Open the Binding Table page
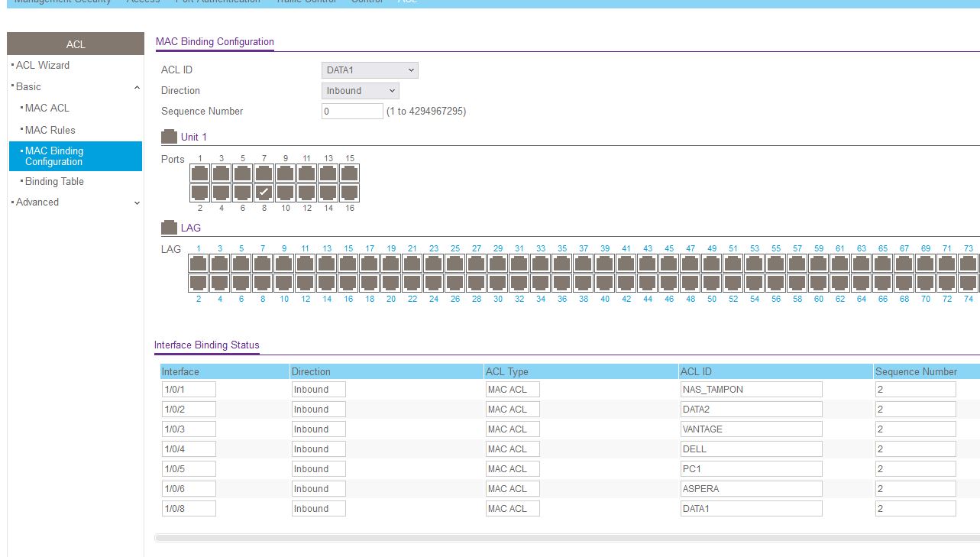The width and height of the screenshot is (980, 557). click(x=54, y=182)
